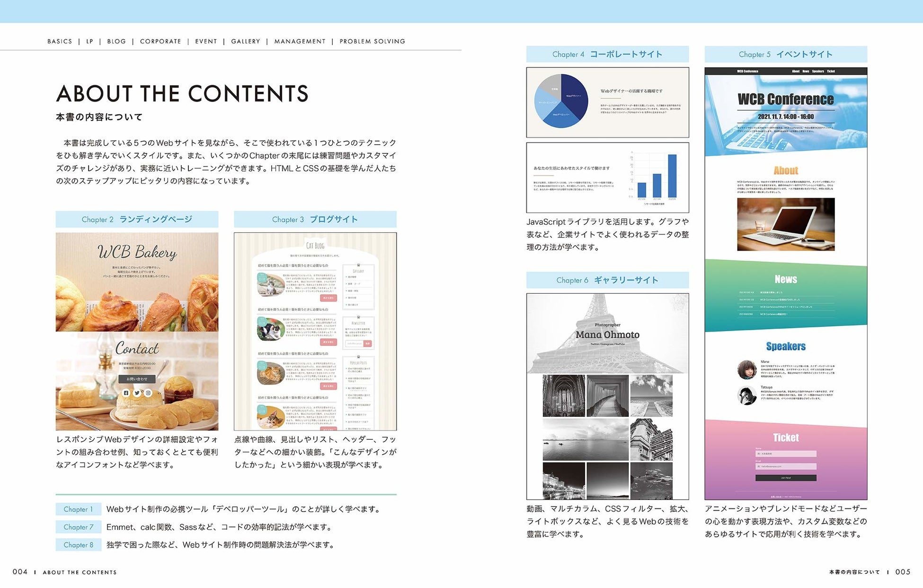Open Ticket in the conference nav bar

(831, 71)
